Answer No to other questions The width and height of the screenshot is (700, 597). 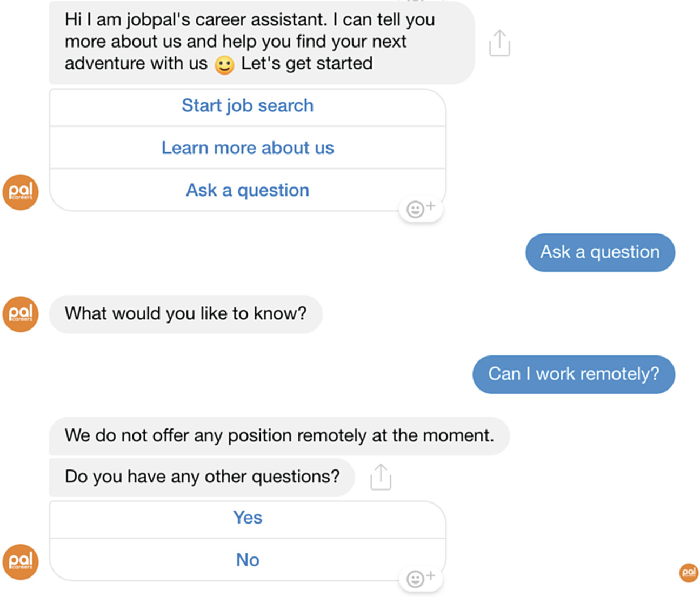click(248, 560)
